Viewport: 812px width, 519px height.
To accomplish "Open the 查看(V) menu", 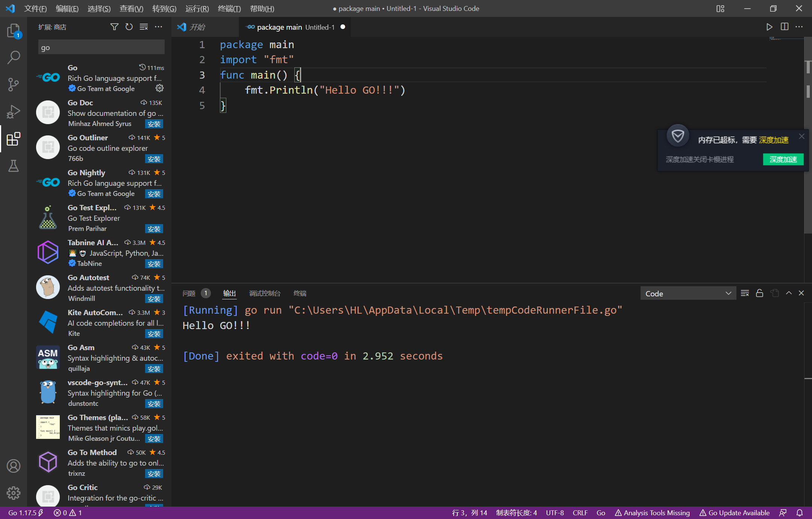I will [x=132, y=9].
